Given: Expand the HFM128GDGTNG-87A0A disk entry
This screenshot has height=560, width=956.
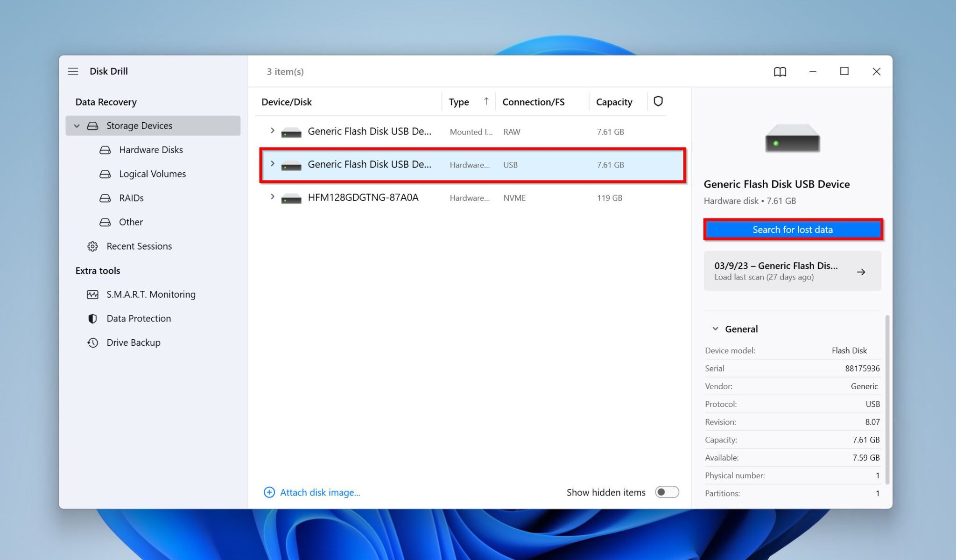Looking at the screenshot, I should click(x=273, y=197).
